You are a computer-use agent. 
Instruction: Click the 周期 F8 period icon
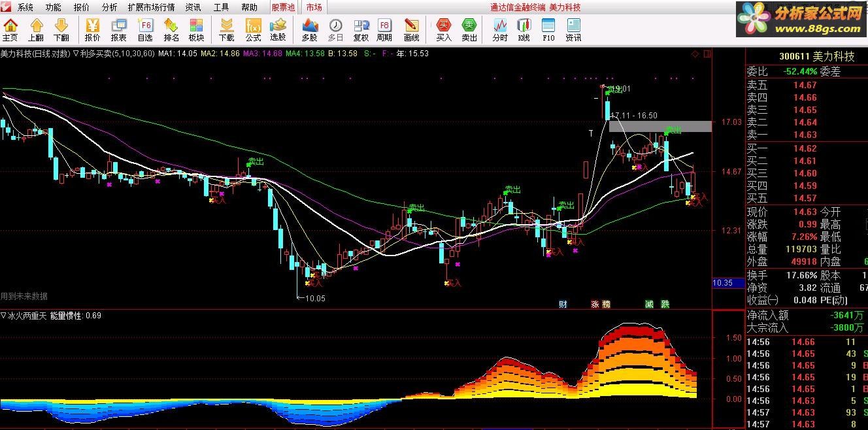click(x=384, y=30)
